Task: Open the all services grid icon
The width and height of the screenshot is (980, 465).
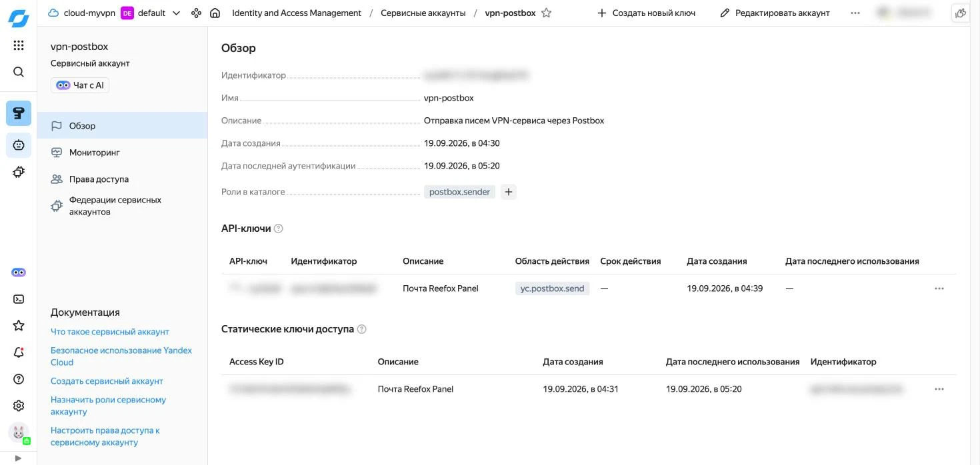Action: pyautogui.click(x=19, y=45)
